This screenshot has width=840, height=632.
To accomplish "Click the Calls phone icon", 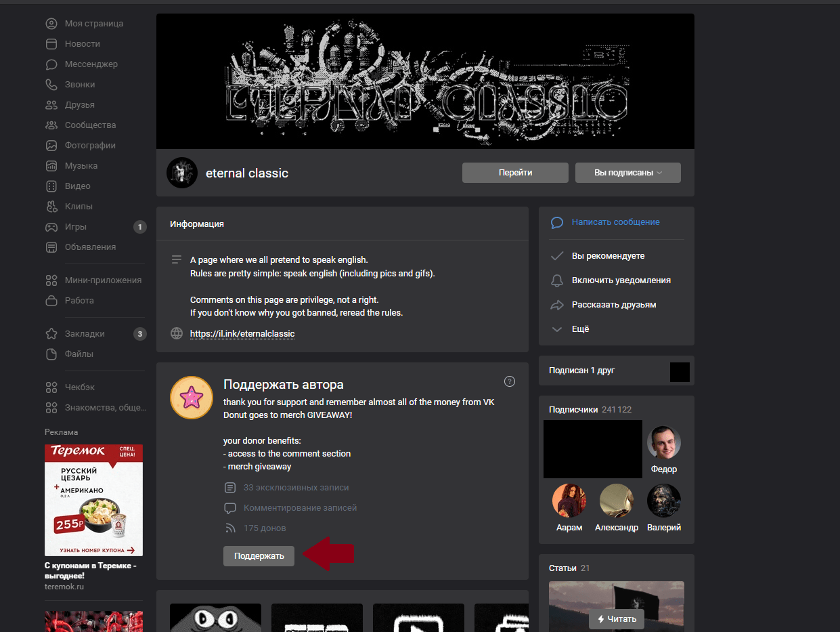I will click(51, 85).
